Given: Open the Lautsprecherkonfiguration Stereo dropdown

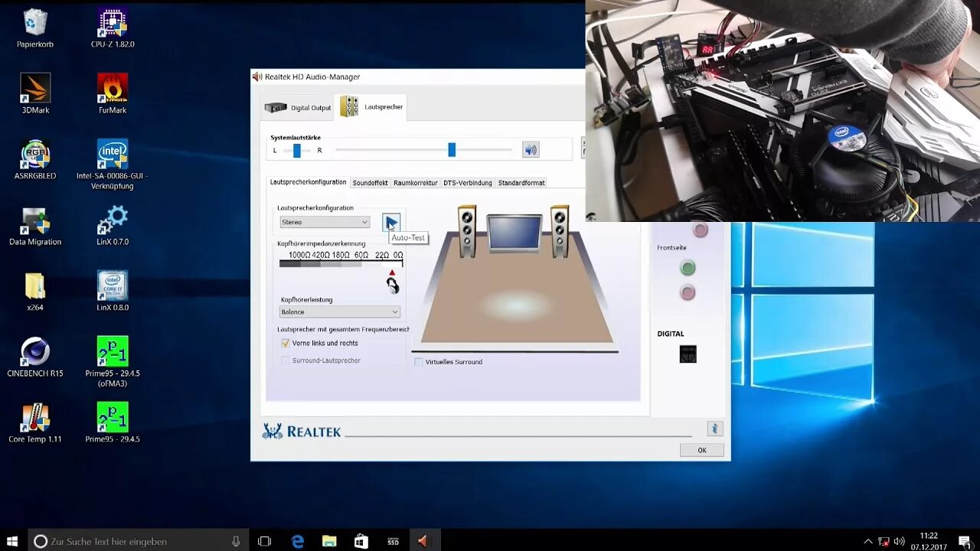Looking at the screenshot, I should point(325,222).
